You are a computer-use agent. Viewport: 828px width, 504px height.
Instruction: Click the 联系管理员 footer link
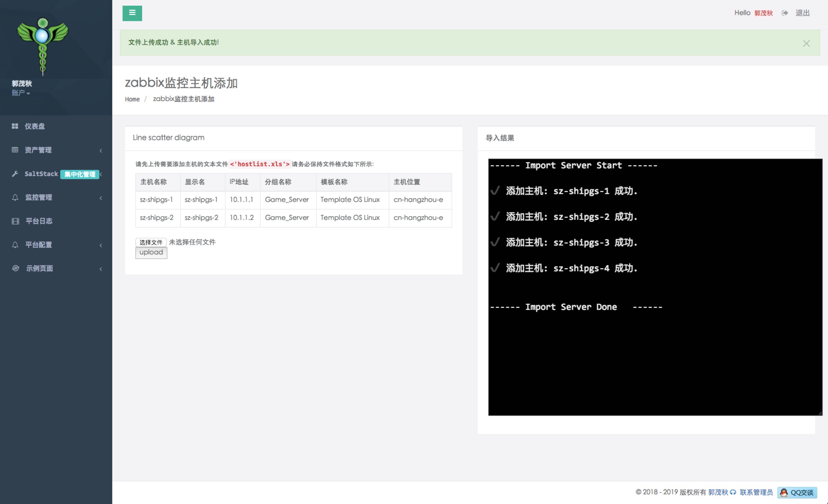pos(756,492)
